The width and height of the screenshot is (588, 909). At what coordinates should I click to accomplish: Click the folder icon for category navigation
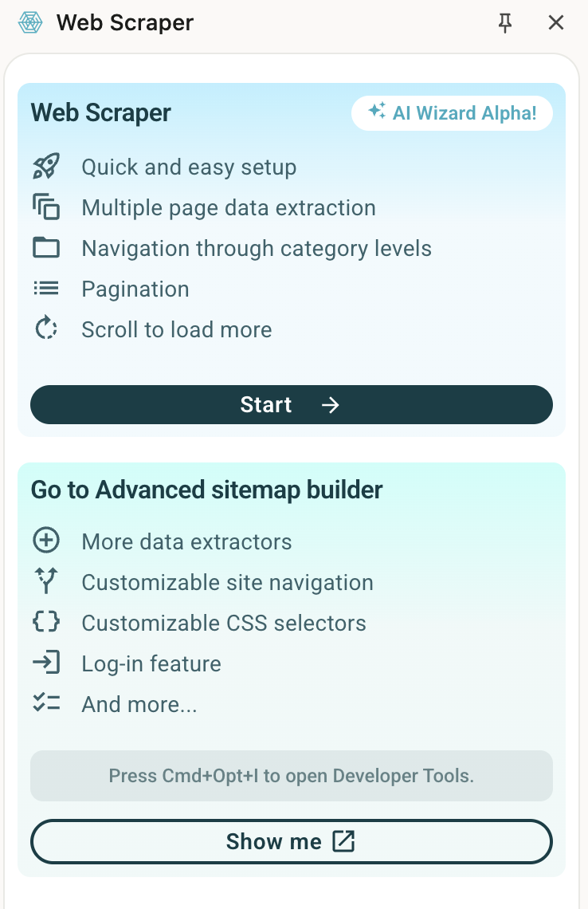point(47,248)
